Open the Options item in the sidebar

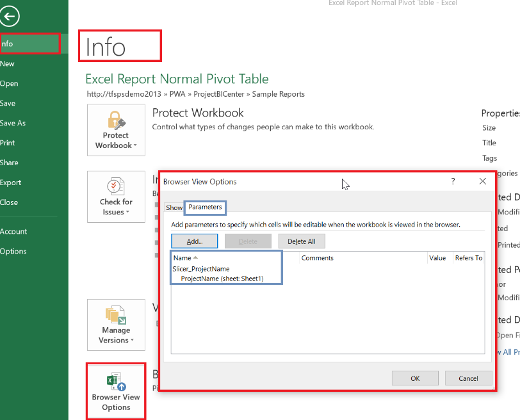pos(13,251)
